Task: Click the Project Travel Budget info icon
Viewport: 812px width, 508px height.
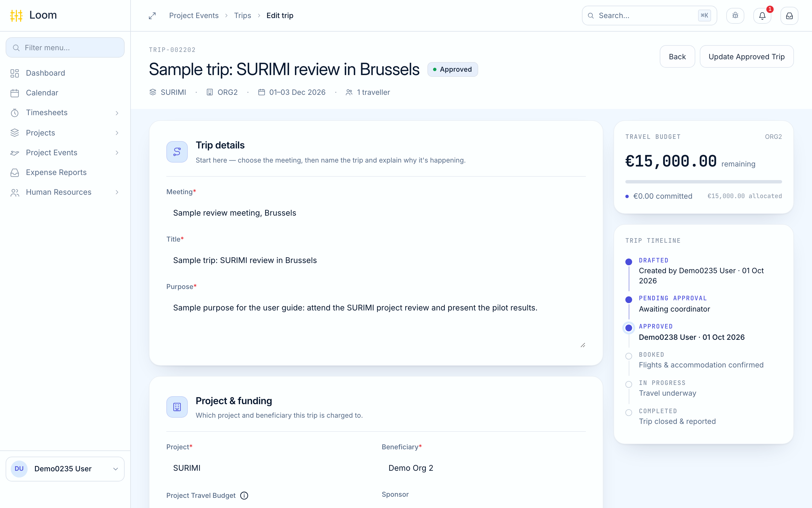Action: pos(244,496)
